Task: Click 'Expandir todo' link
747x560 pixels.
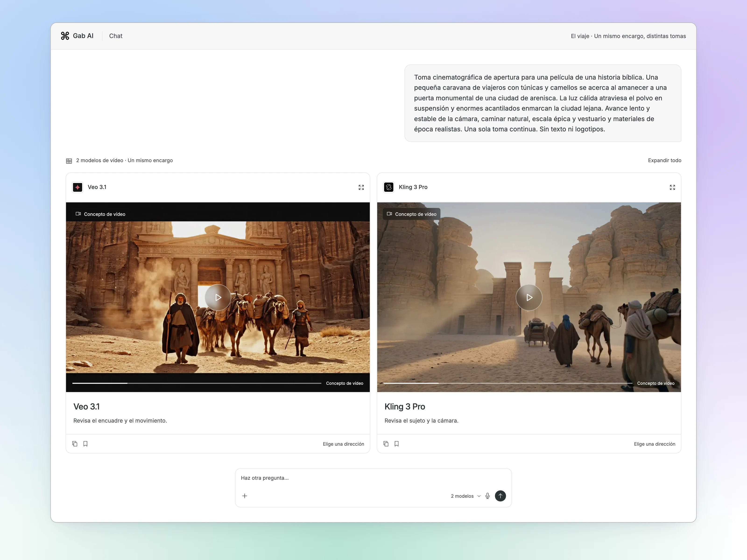Action: tap(664, 160)
